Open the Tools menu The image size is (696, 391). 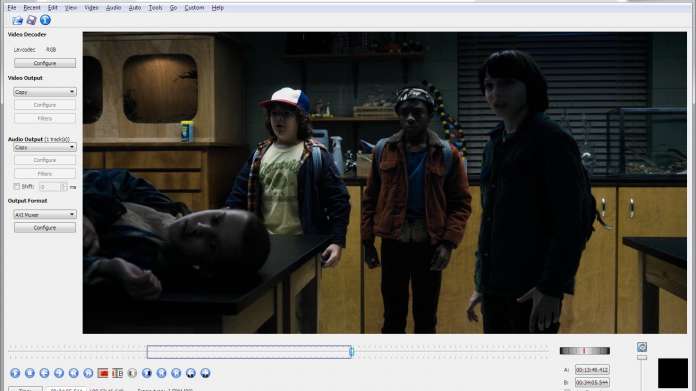[x=155, y=8]
